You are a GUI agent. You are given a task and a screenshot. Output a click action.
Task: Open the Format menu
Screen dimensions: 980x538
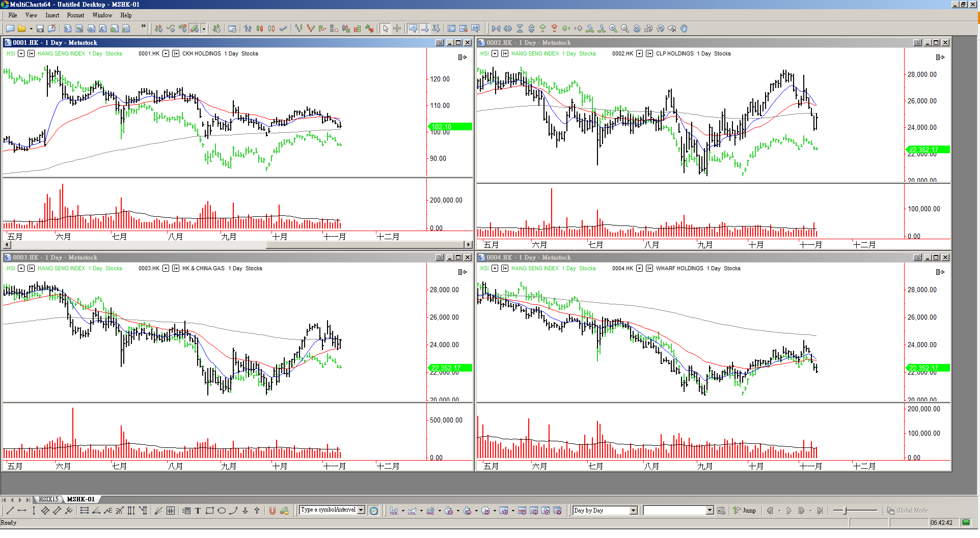pos(75,15)
